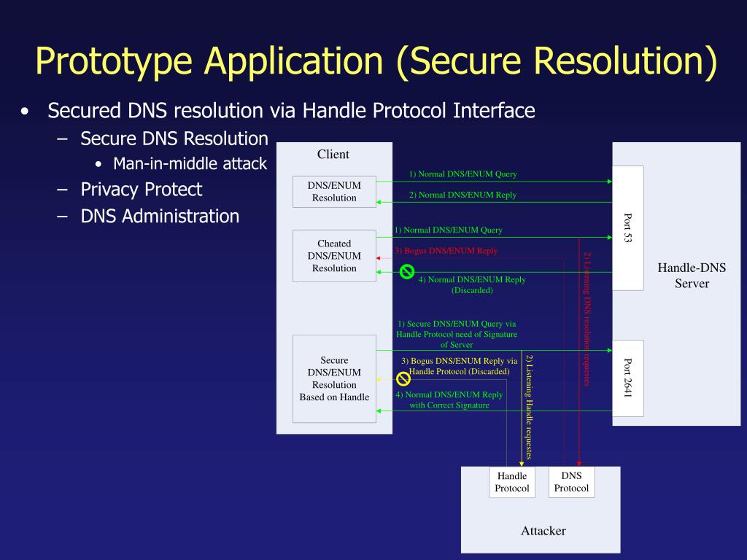Select the DNS Administration bullet text

pos(160,217)
